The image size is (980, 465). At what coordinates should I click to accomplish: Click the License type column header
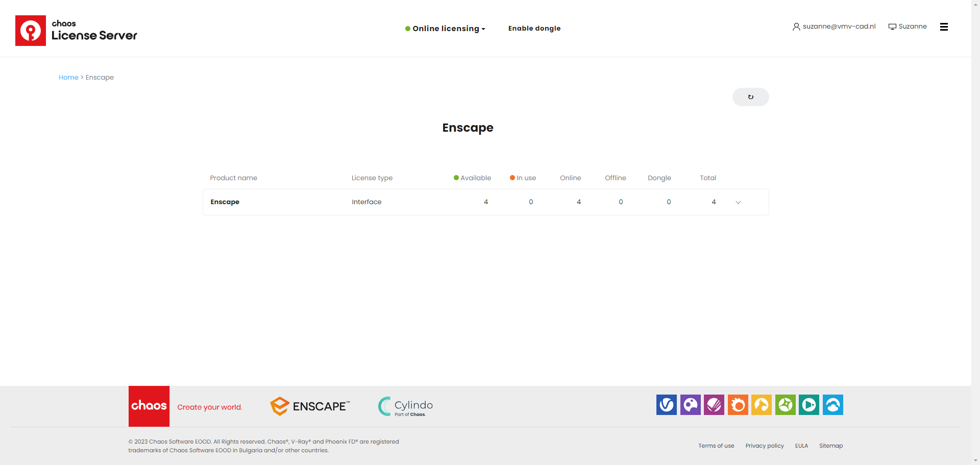(372, 178)
